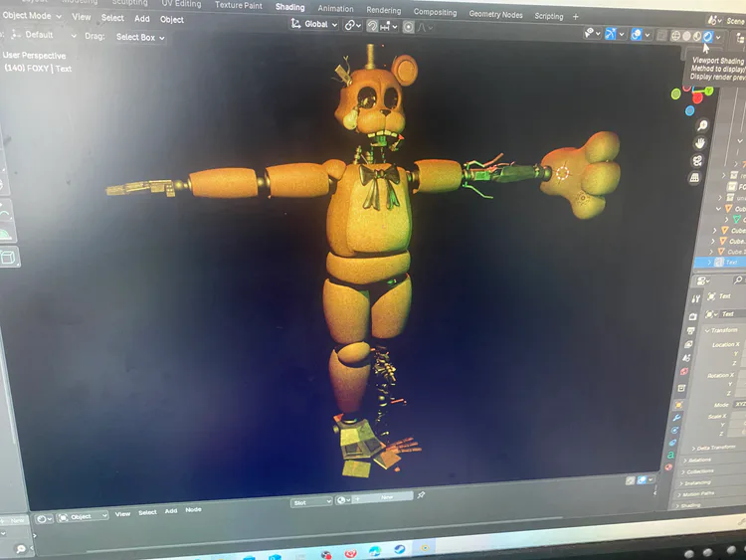Screen dimensions: 746x560
Task: Open object type visibility dropdown
Action: (x=592, y=33)
